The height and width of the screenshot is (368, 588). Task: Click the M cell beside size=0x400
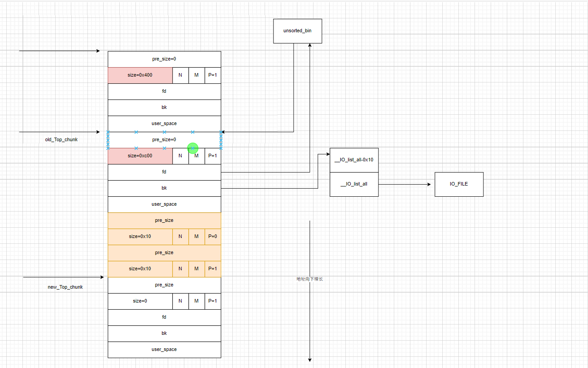pyautogui.click(x=196, y=75)
